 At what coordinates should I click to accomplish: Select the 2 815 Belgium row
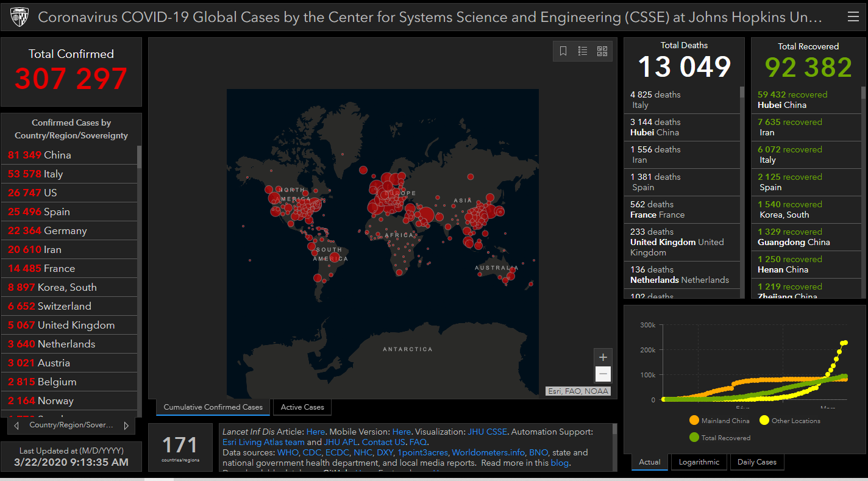point(69,382)
